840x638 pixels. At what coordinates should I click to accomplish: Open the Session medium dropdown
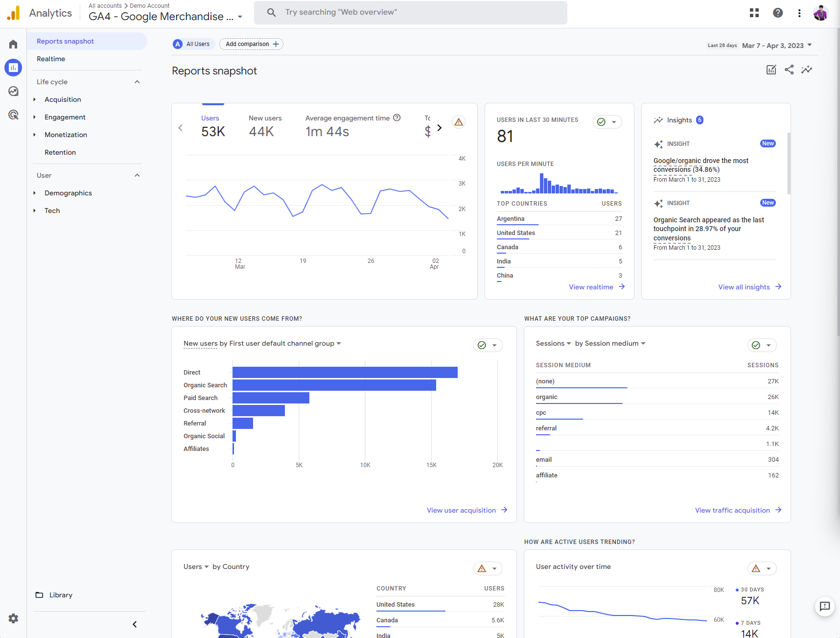click(x=610, y=343)
